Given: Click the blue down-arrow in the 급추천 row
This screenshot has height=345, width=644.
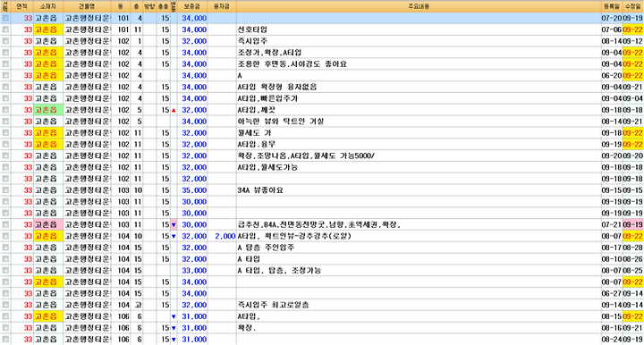Looking at the screenshot, I should (x=174, y=225).
